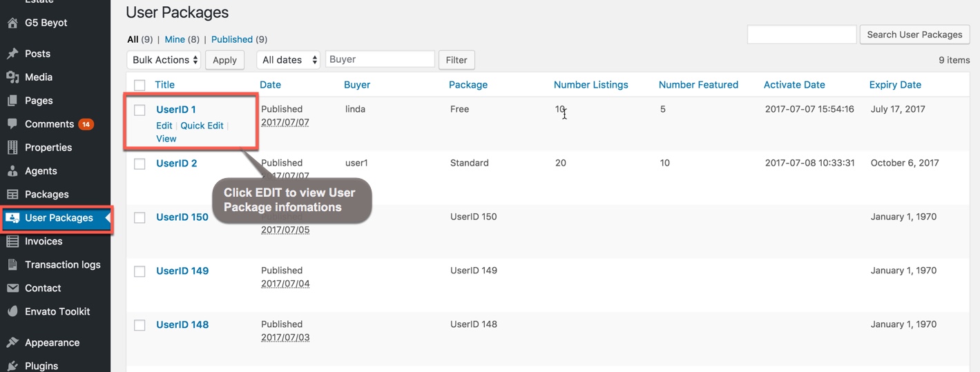
Task: Click '2017-07-07 15:54:16' activate date
Action: [x=809, y=109]
